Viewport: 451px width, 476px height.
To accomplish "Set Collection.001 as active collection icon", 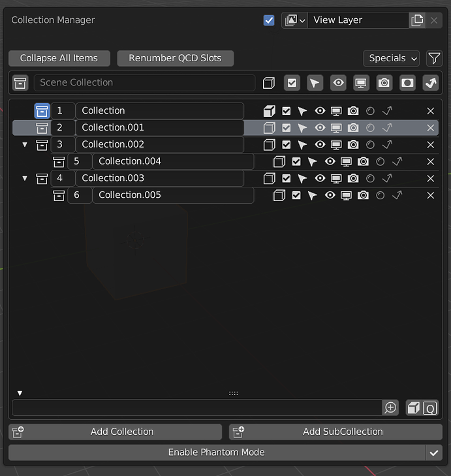I will pos(42,128).
